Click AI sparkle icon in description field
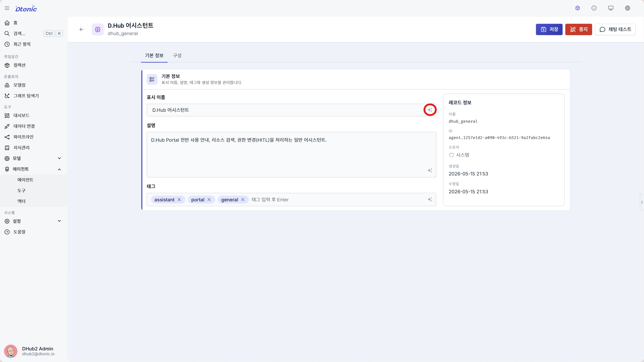 tap(430, 170)
